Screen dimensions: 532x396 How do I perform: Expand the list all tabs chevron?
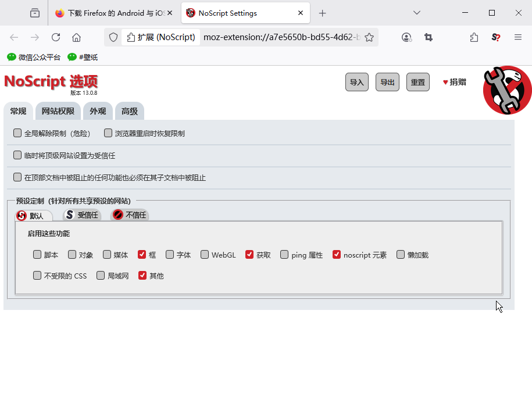(417, 13)
